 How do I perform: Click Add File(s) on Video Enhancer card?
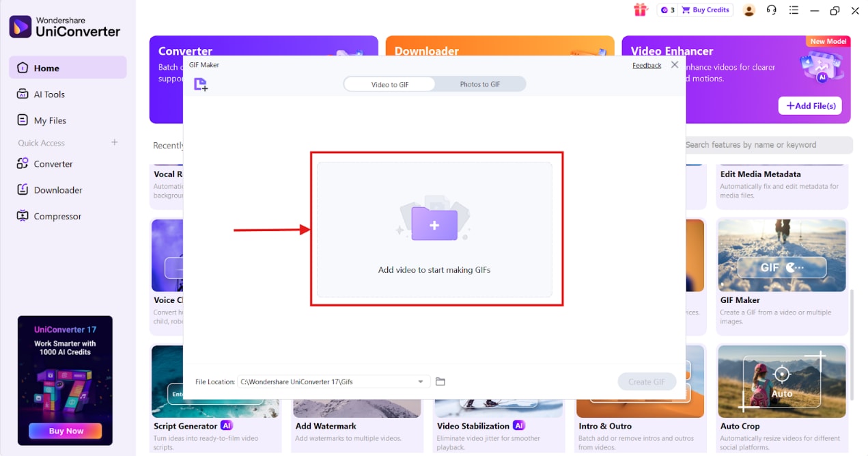pyautogui.click(x=810, y=105)
